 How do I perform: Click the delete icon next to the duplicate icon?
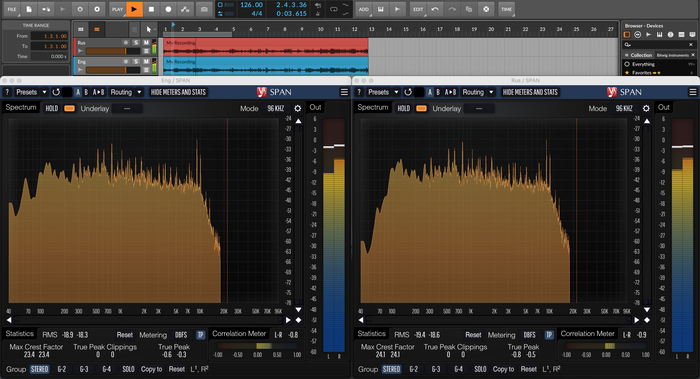(x=486, y=9)
